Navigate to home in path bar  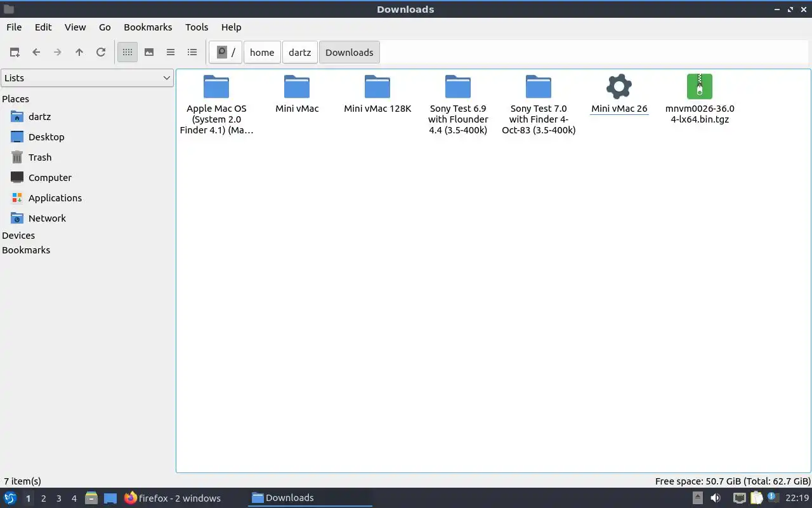[x=262, y=53]
